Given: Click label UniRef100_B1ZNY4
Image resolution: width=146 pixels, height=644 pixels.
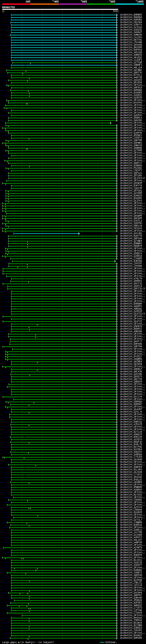Looking at the screenshot, I should tap(131, 623).
